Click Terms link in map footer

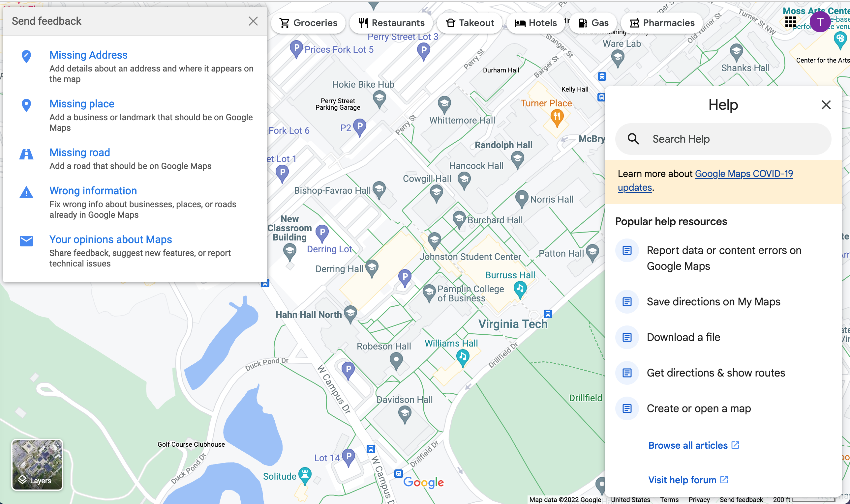coord(669,500)
